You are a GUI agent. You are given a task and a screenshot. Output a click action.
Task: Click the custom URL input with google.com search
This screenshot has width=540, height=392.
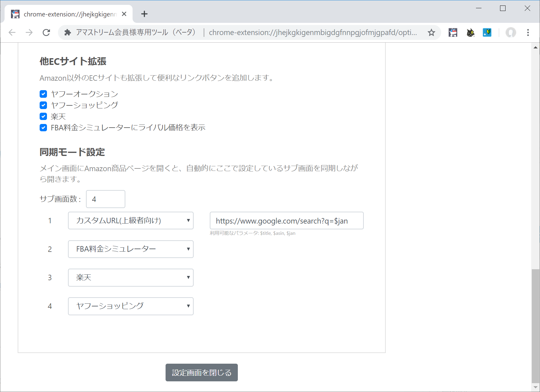(287, 221)
